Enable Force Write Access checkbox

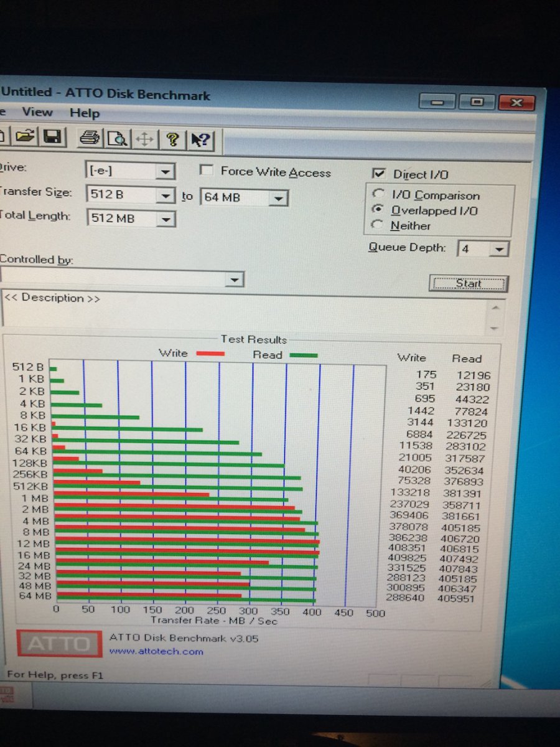pyautogui.click(x=208, y=171)
